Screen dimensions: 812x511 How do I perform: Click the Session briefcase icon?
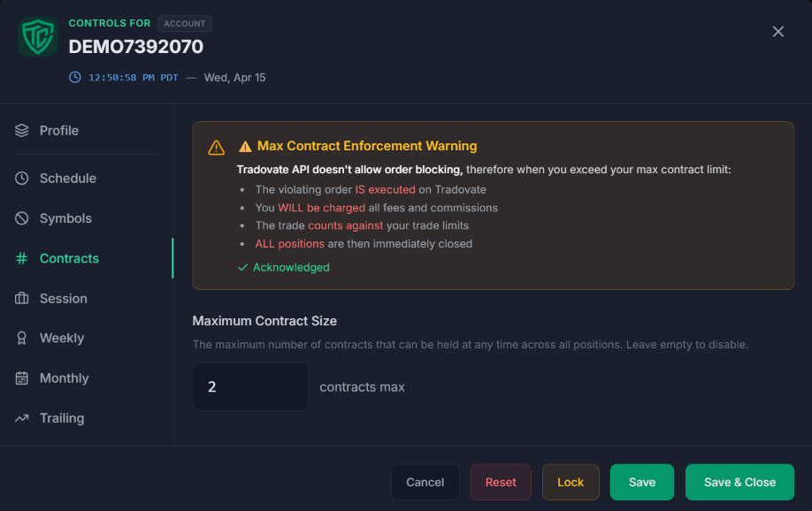click(x=22, y=298)
